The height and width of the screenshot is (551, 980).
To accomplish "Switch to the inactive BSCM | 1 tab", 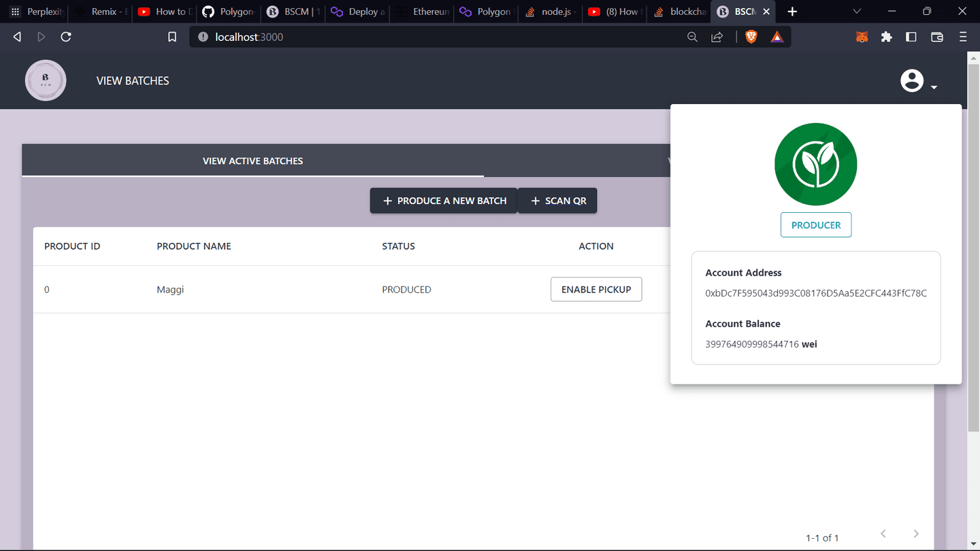I will (293, 12).
